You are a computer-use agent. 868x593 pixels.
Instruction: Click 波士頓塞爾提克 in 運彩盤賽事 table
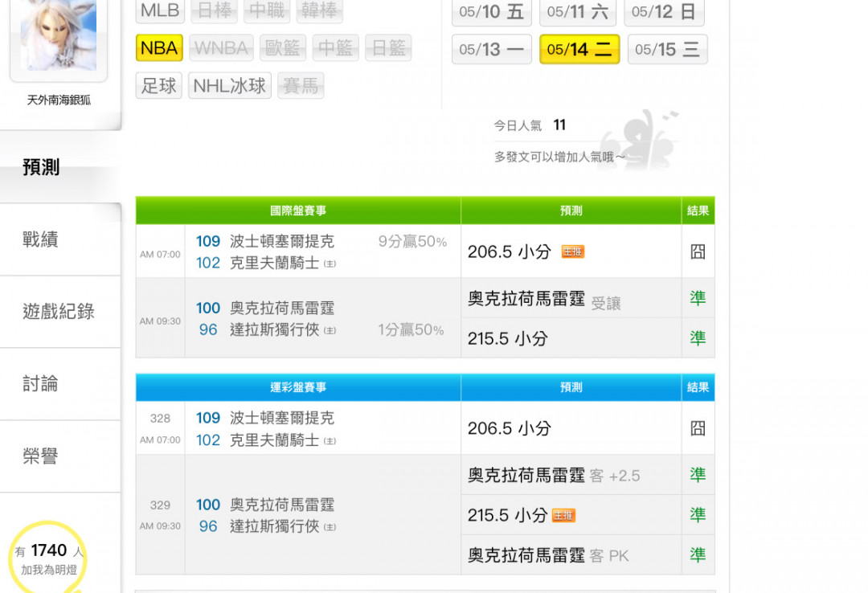click(282, 418)
